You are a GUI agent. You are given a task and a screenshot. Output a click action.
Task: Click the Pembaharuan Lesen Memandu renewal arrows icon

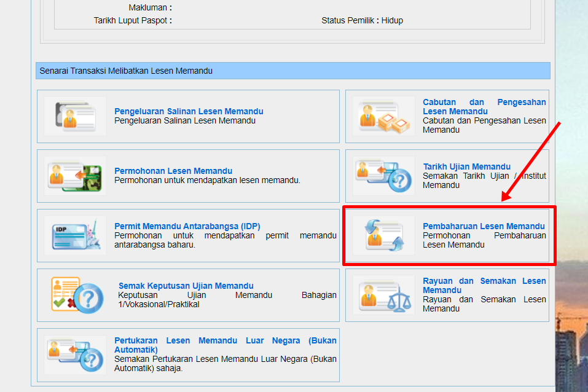point(384,235)
